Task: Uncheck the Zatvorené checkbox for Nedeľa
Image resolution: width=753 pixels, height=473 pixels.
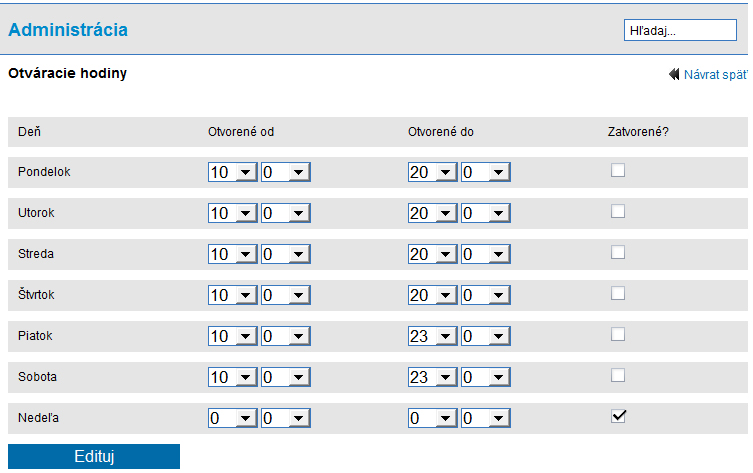Action: [x=618, y=416]
